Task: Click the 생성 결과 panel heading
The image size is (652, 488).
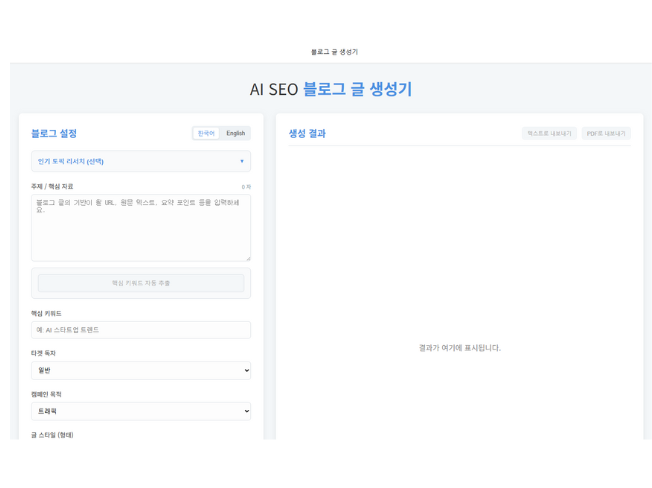Action: point(307,133)
